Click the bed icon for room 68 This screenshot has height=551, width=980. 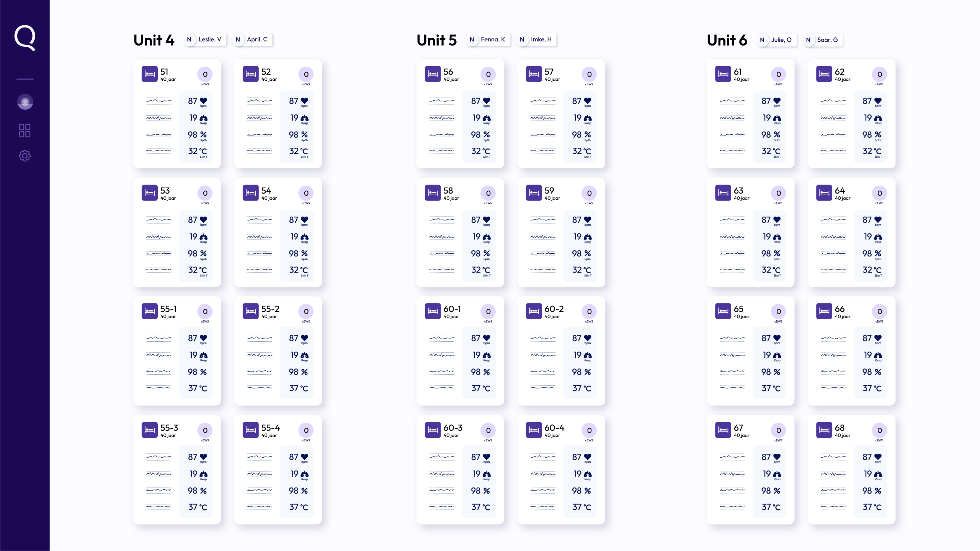click(x=824, y=430)
